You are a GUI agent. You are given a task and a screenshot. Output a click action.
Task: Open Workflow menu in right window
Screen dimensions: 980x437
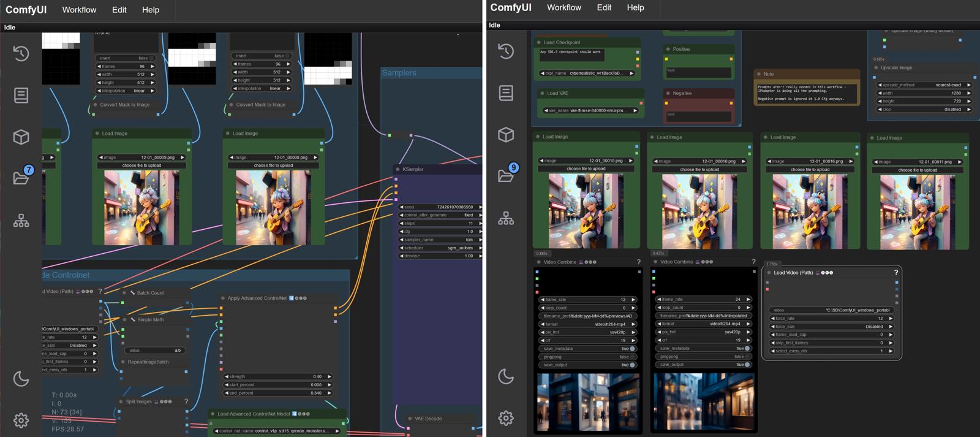click(564, 7)
